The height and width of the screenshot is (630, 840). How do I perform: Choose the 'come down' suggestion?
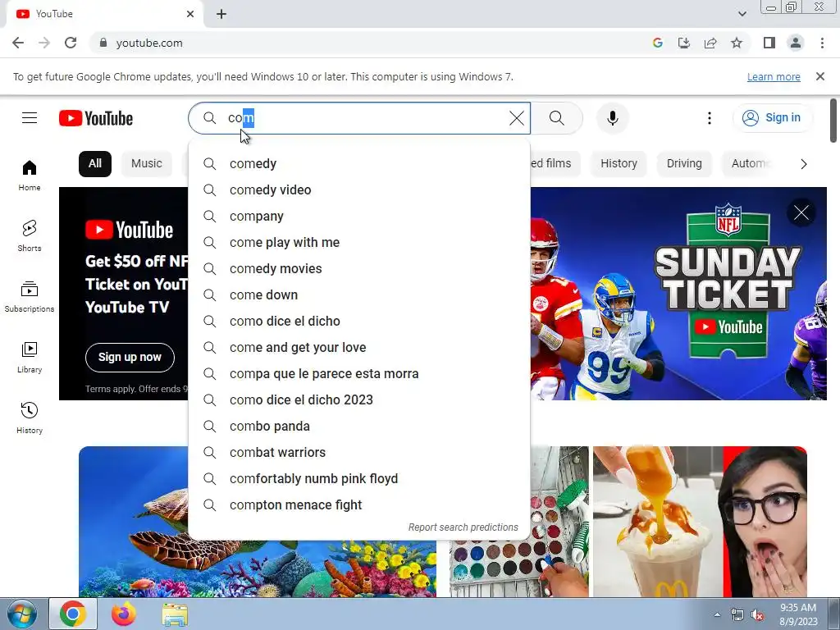[x=359, y=295]
